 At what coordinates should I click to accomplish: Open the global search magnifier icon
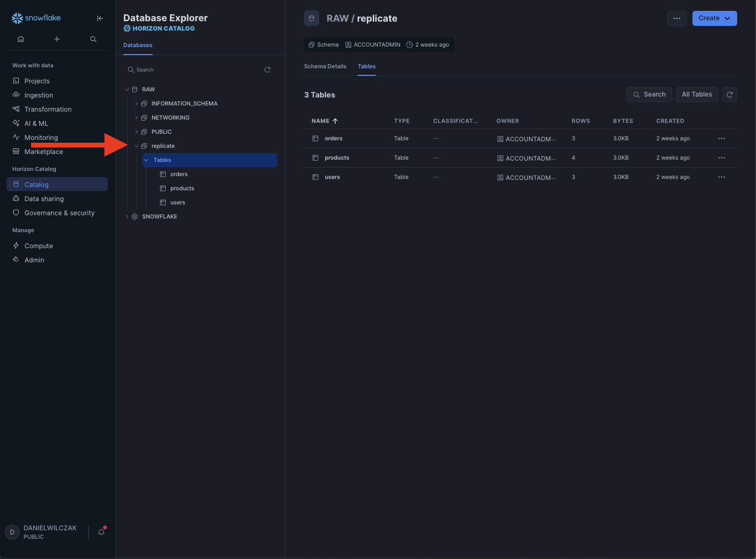[93, 39]
